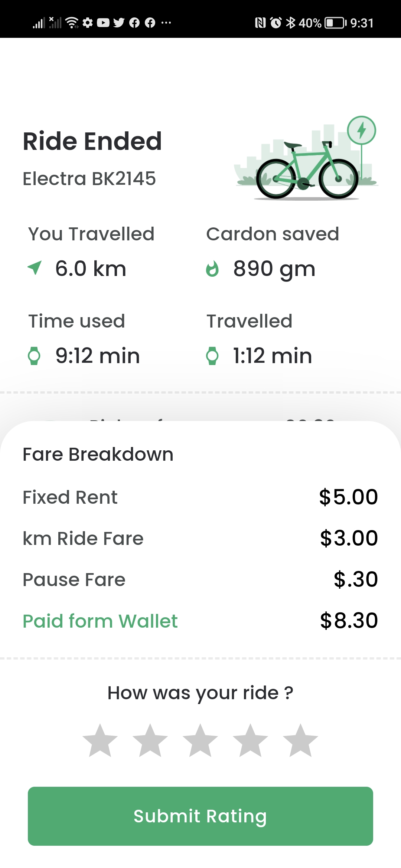Tap the Electra BK2145 bike name
This screenshot has width=401, height=868.
[x=89, y=179]
